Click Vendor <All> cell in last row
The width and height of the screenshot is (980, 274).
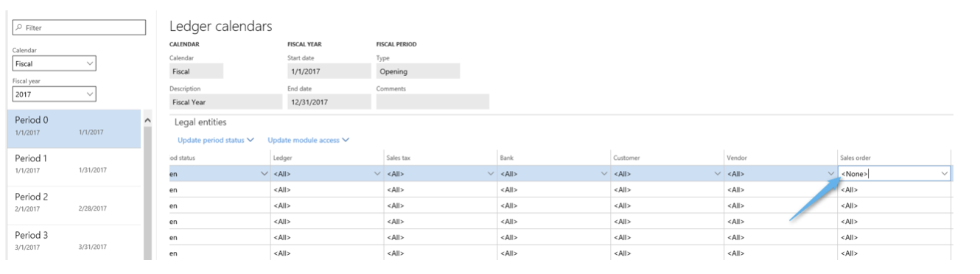click(x=780, y=253)
